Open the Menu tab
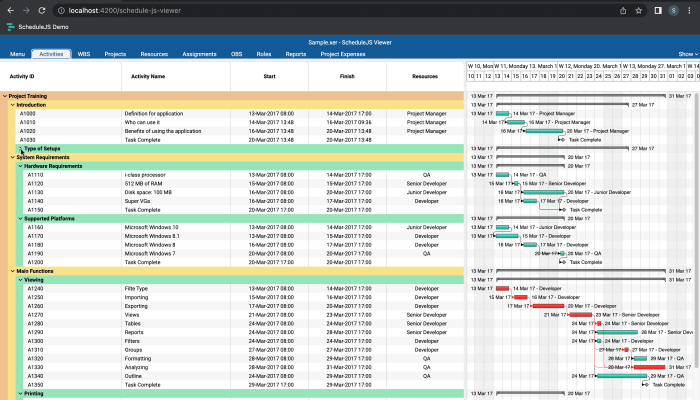This screenshot has height=400, width=700. (x=17, y=54)
